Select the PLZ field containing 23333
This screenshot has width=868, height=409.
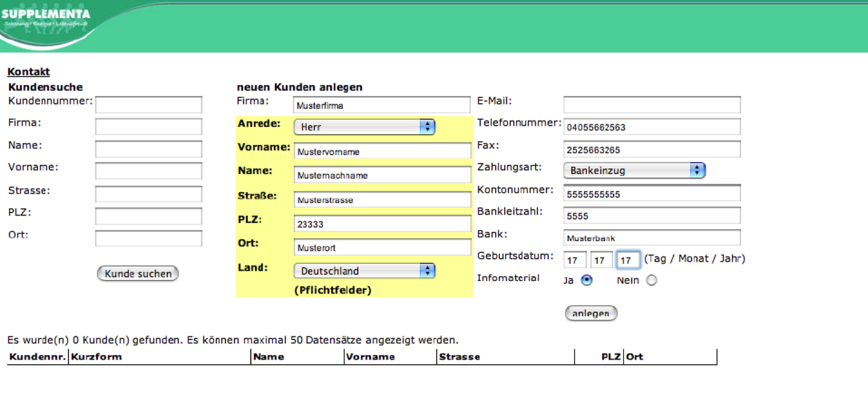(381, 224)
